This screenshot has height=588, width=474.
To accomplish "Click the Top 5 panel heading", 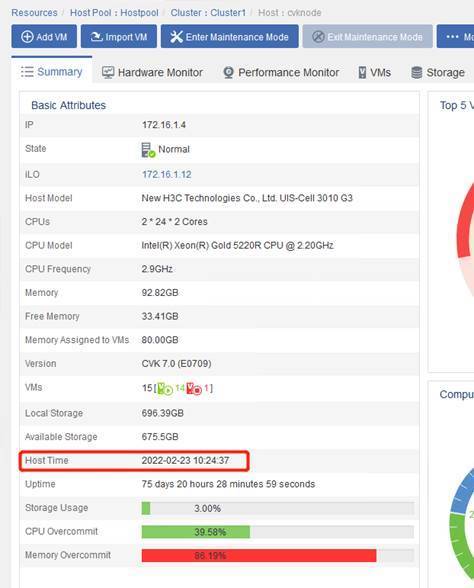I will (457, 105).
